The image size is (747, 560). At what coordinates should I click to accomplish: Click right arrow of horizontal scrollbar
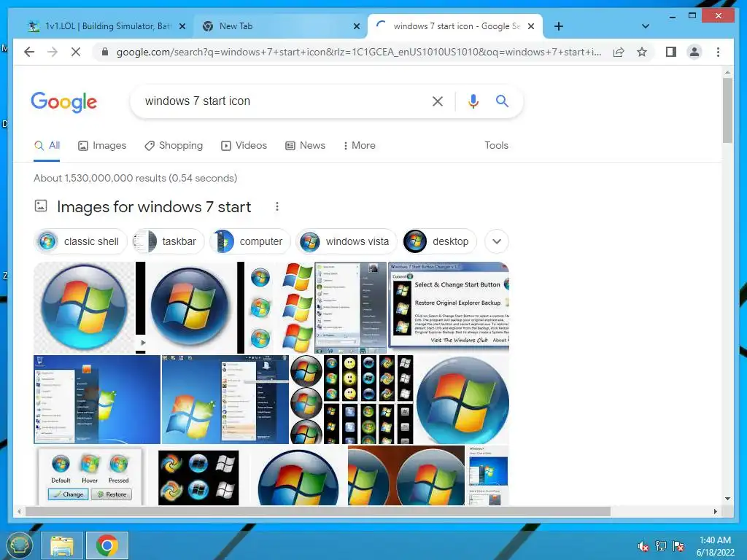(x=715, y=511)
